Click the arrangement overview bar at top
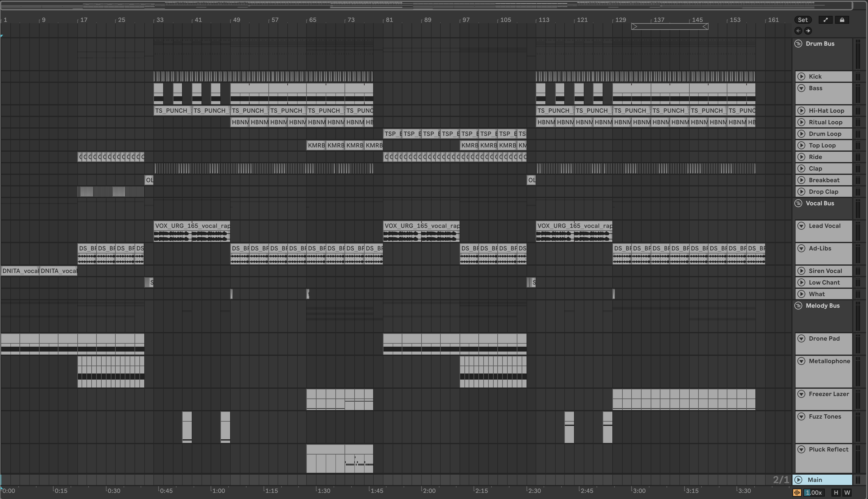Image resolution: width=868 pixels, height=499 pixels. point(427,5)
